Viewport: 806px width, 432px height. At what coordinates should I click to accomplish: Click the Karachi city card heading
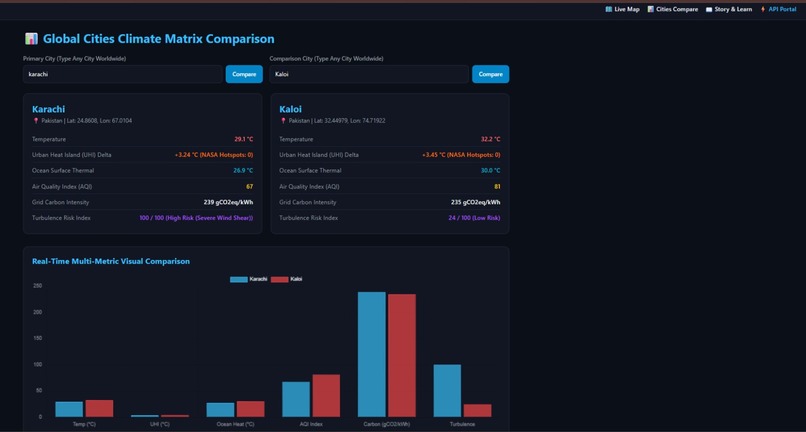point(48,109)
